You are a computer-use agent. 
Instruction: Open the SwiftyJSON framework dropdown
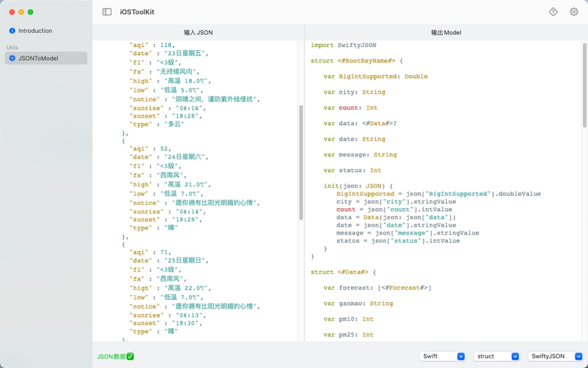(x=555, y=356)
